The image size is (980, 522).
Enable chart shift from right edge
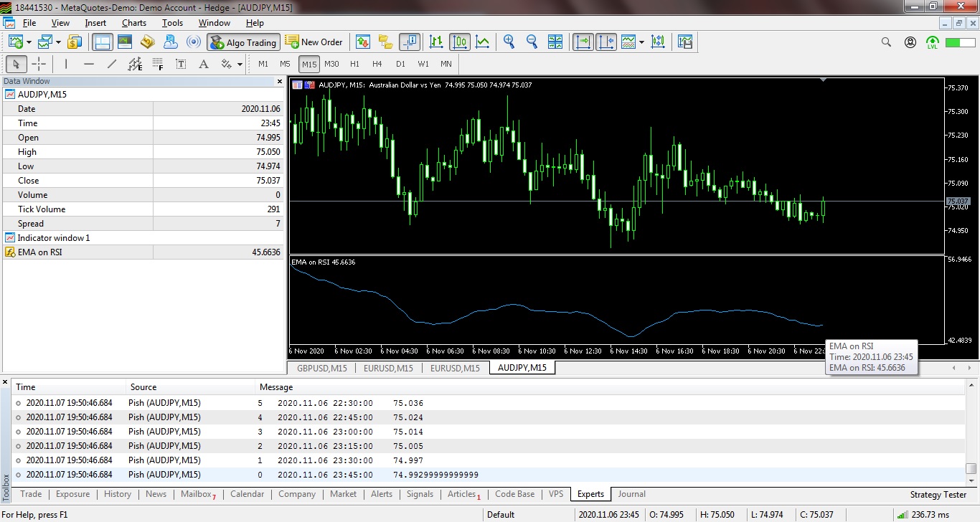(606, 42)
